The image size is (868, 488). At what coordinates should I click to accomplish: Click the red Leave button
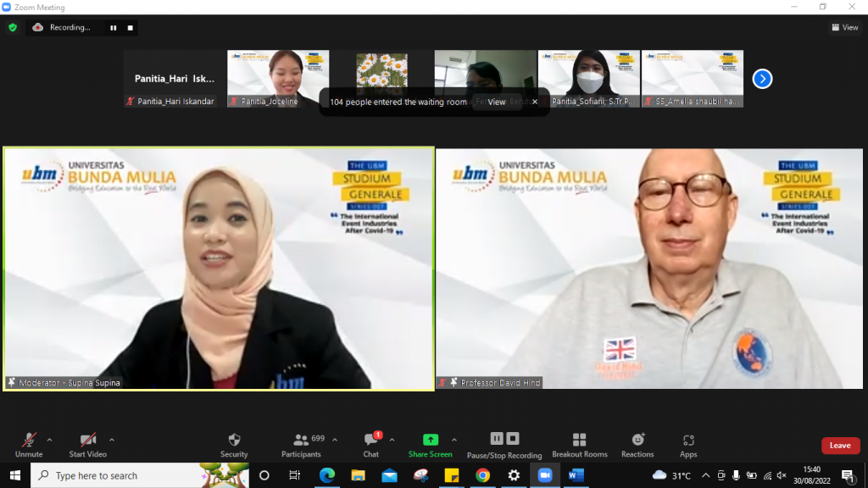[840, 446]
